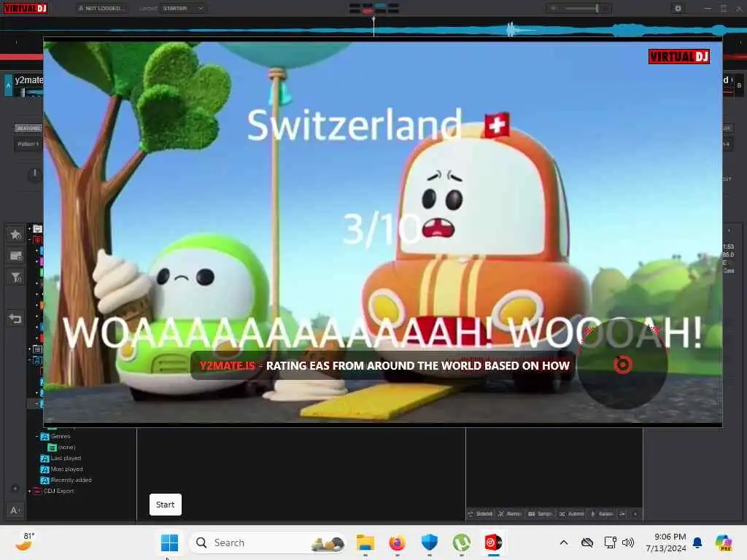
Task: Open the volume speaker tray icon
Action: coord(628,542)
